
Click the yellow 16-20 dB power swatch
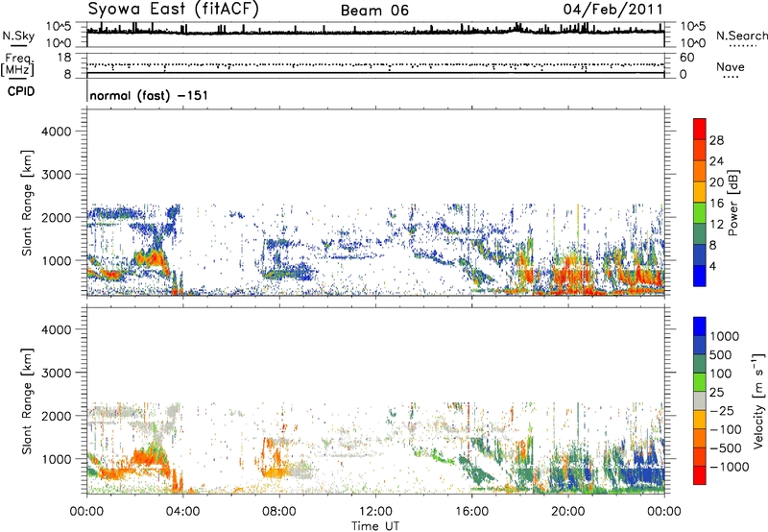pos(700,191)
